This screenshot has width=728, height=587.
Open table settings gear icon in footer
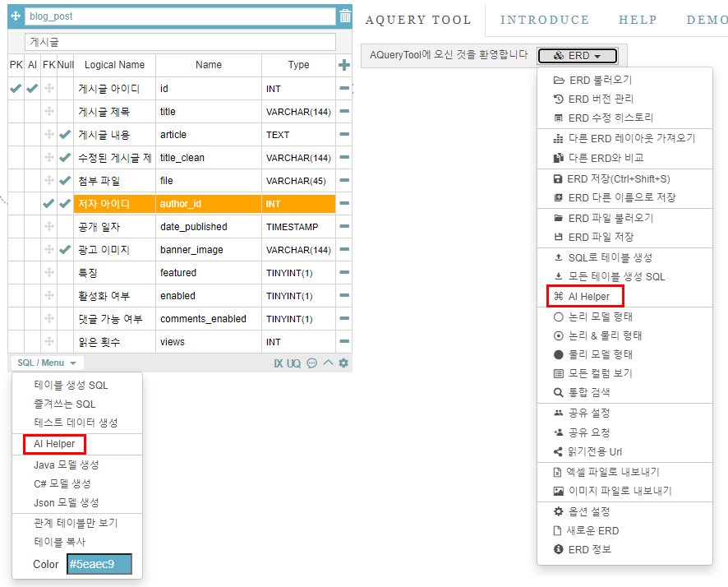[x=343, y=363]
